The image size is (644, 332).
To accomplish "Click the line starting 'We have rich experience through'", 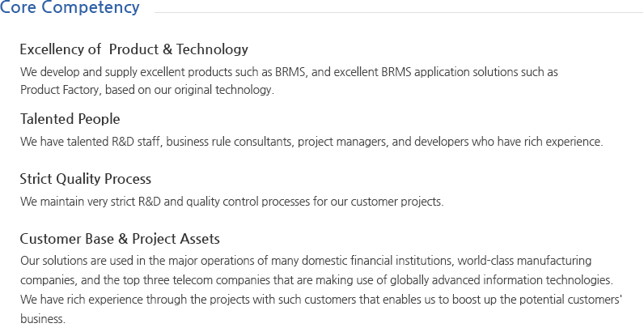I will coord(320,299).
